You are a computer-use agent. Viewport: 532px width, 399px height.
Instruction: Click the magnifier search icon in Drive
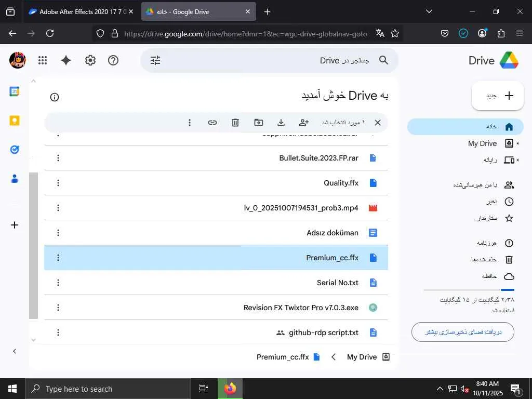tap(383, 60)
